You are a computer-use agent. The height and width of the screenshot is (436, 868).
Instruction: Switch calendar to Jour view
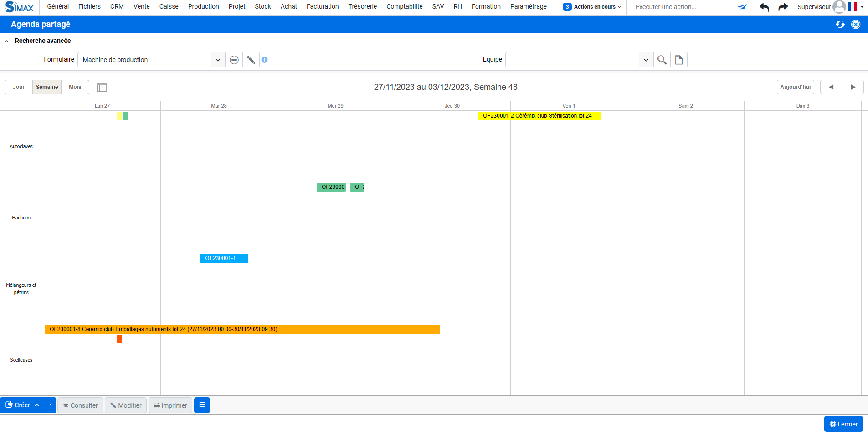[x=19, y=87]
